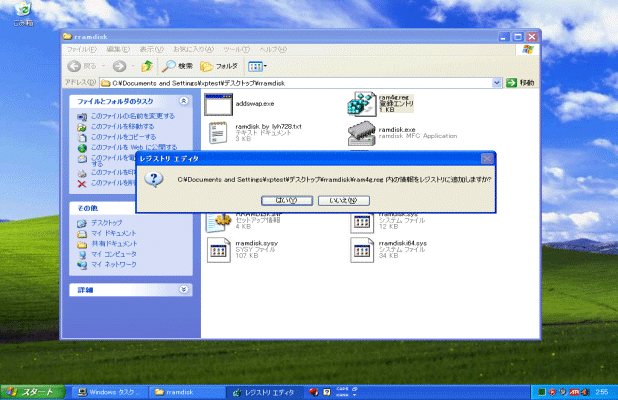Click the Back (戻る) arrow in the toolbar
The width and height of the screenshot is (618, 400).
coord(74,66)
